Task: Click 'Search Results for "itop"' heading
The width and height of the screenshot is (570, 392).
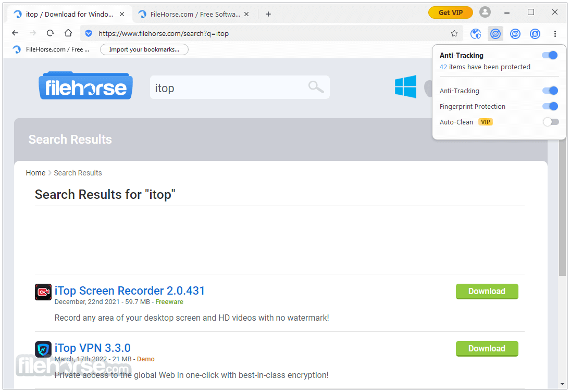Action: click(105, 194)
